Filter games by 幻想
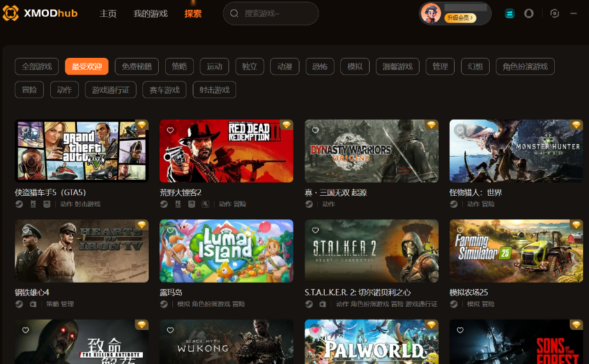Image resolution: width=589 pixels, height=364 pixels. point(475,66)
